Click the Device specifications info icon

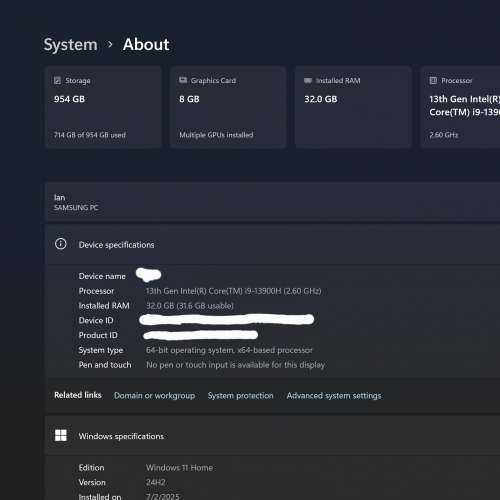click(61, 244)
